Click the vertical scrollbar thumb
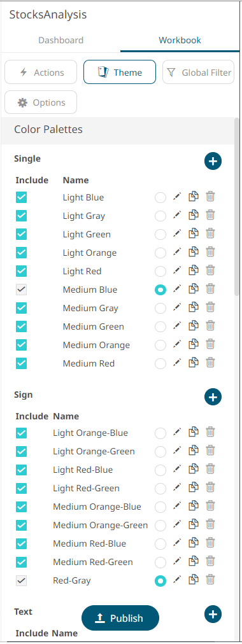Viewport: 242px width, 644px height. pos(236,206)
